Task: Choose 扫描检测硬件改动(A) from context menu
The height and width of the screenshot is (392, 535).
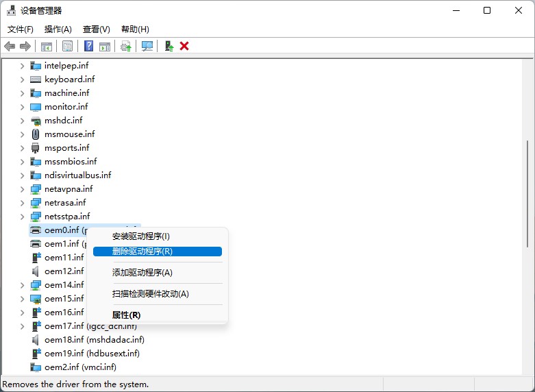Action: (x=158, y=294)
